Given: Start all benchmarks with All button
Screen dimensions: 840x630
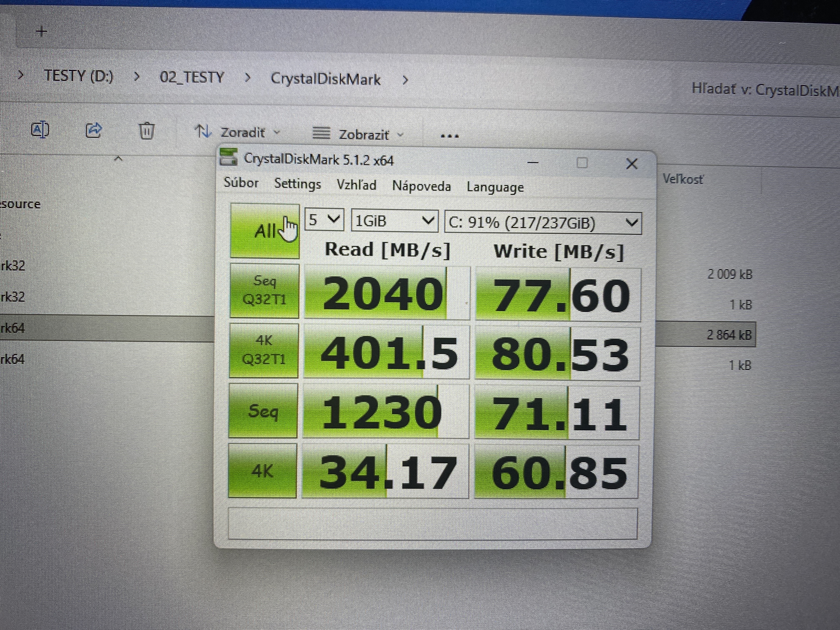Looking at the screenshot, I should pyautogui.click(x=265, y=231).
